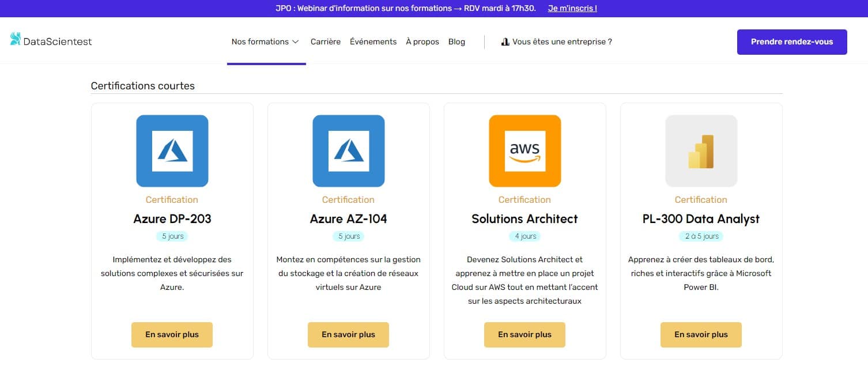Screen dimensions: 868x385
Task: Click the Azure DP-203 certification icon
Action: coord(172,151)
